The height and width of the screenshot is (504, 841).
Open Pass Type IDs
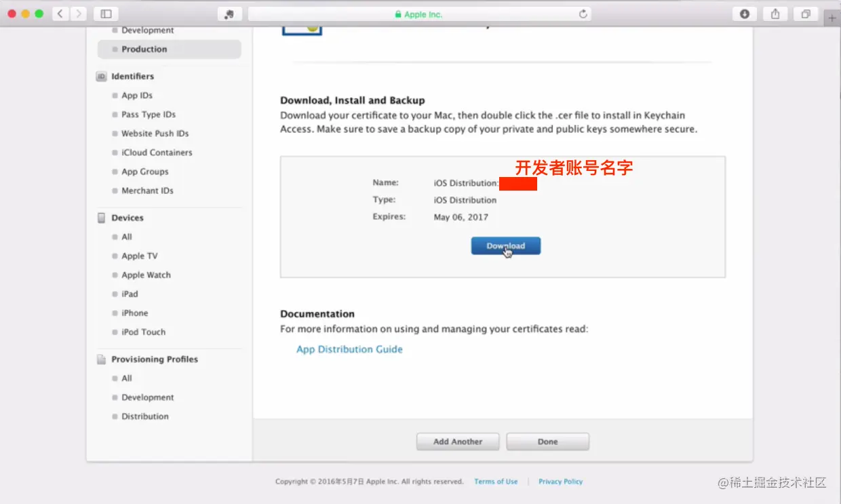tap(149, 115)
